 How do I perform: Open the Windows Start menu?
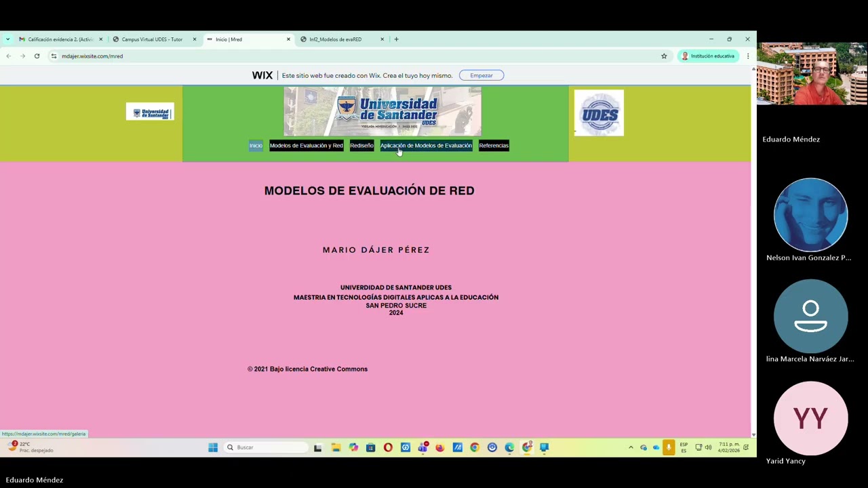pyautogui.click(x=213, y=447)
